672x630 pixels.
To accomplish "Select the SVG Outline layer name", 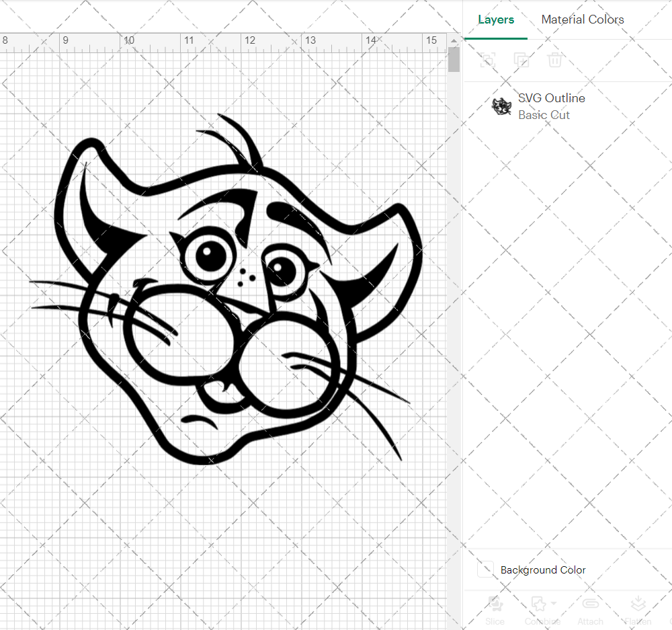I will click(x=552, y=98).
